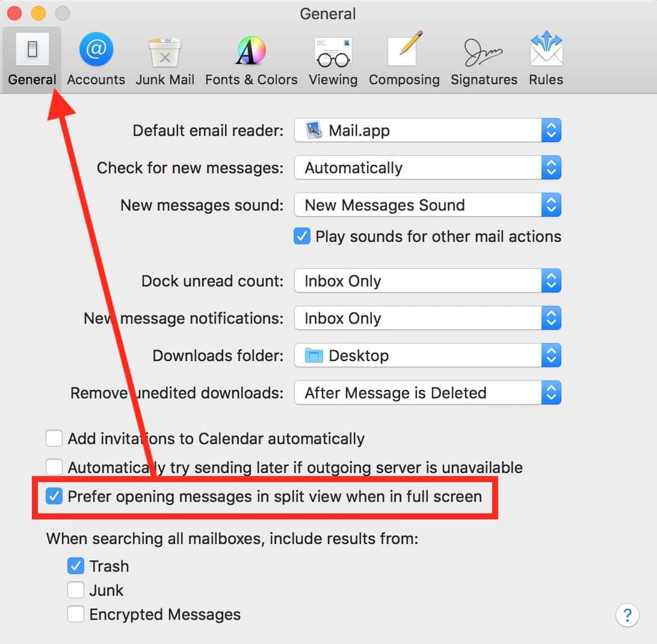
Task: Uncheck Prefer opening messages in split view
Action: pyautogui.click(x=55, y=497)
